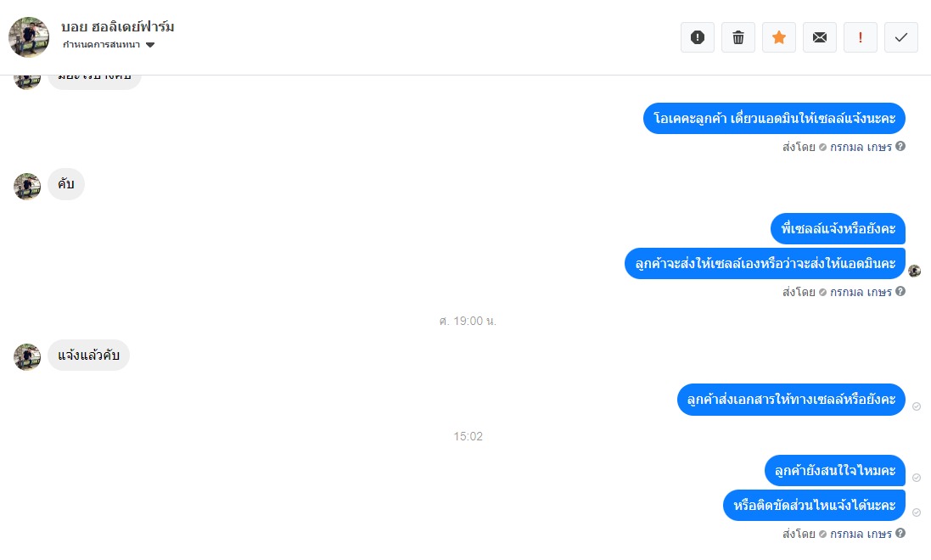The width and height of the screenshot is (931, 560).
Task: Mark conversation done with checkmark icon
Action: point(900,37)
